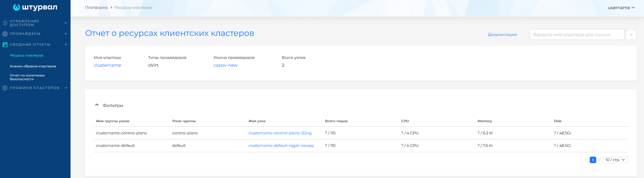Screen dimensions: 644x178
Task: Open the Документация link
Action: [502, 35]
